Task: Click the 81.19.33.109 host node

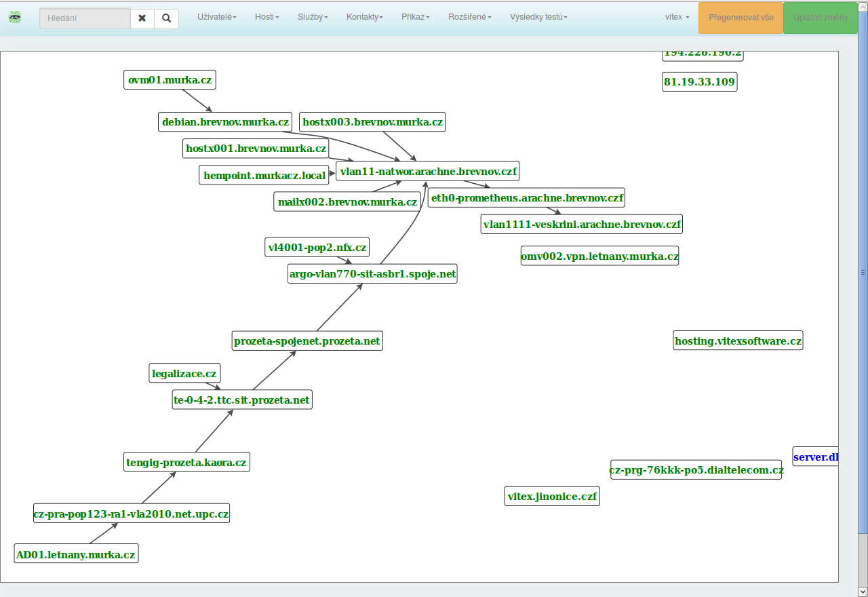Action: click(699, 82)
